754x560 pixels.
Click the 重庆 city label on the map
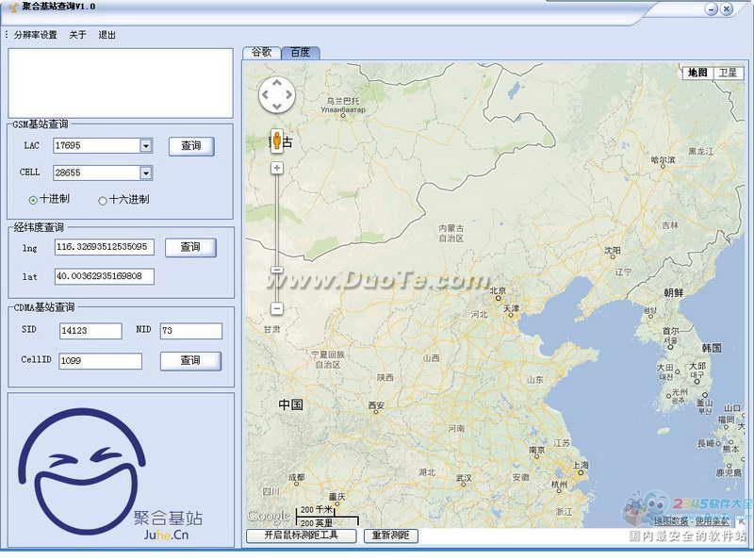337,497
